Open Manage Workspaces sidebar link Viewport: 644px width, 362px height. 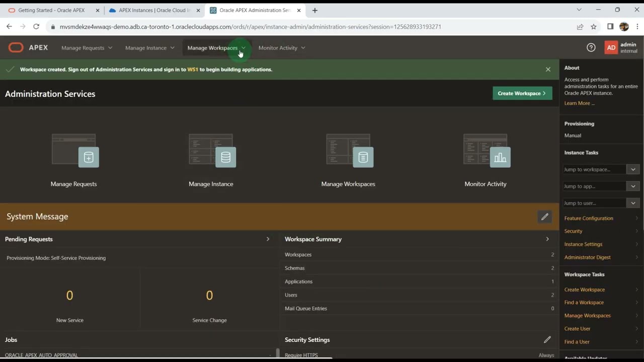(x=587, y=316)
